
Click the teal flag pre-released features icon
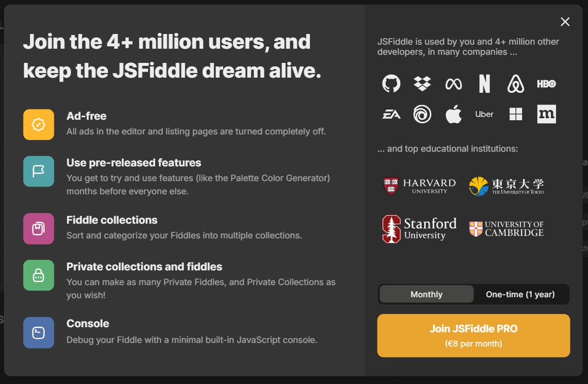tap(39, 171)
